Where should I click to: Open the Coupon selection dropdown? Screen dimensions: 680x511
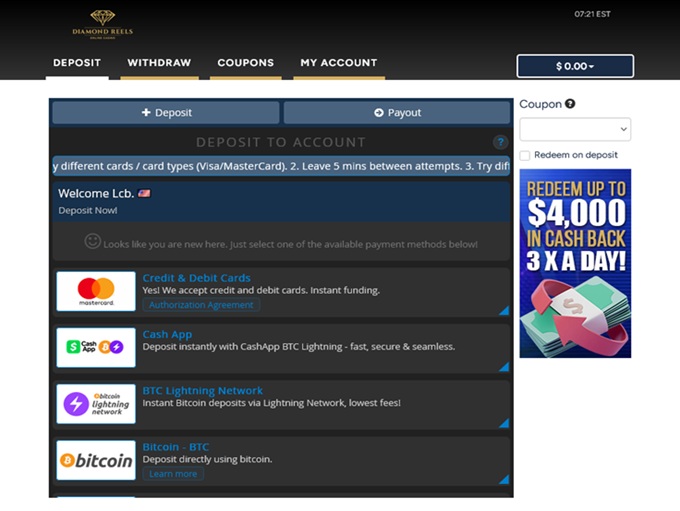[575, 129]
